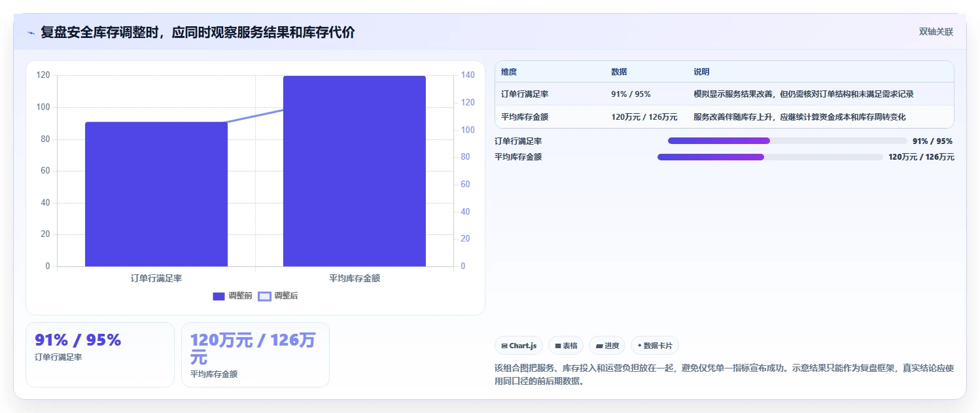Select the 进度 tag
The height and width of the screenshot is (413, 980).
pos(607,346)
